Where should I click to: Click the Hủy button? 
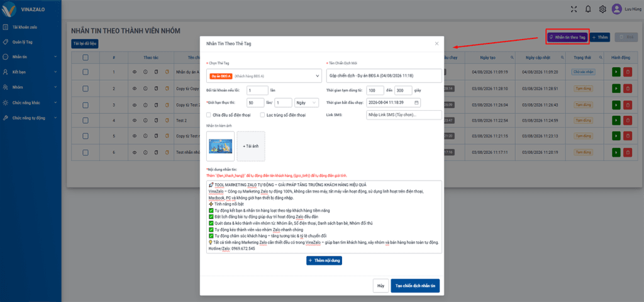(x=380, y=286)
